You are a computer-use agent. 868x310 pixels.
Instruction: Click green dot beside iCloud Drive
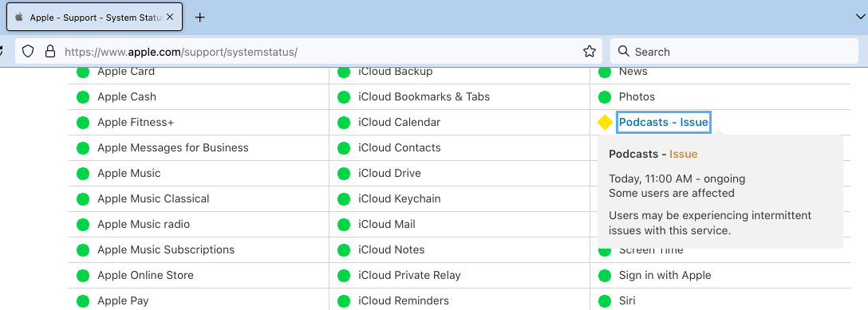pyautogui.click(x=344, y=174)
